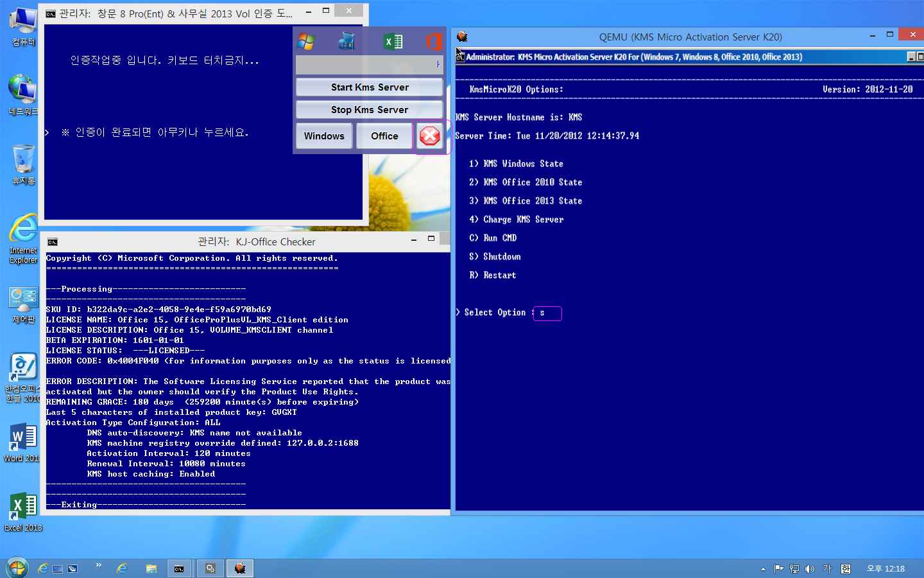The width and height of the screenshot is (924, 578).
Task: Click the network tray icon
Action: pos(794,568)
